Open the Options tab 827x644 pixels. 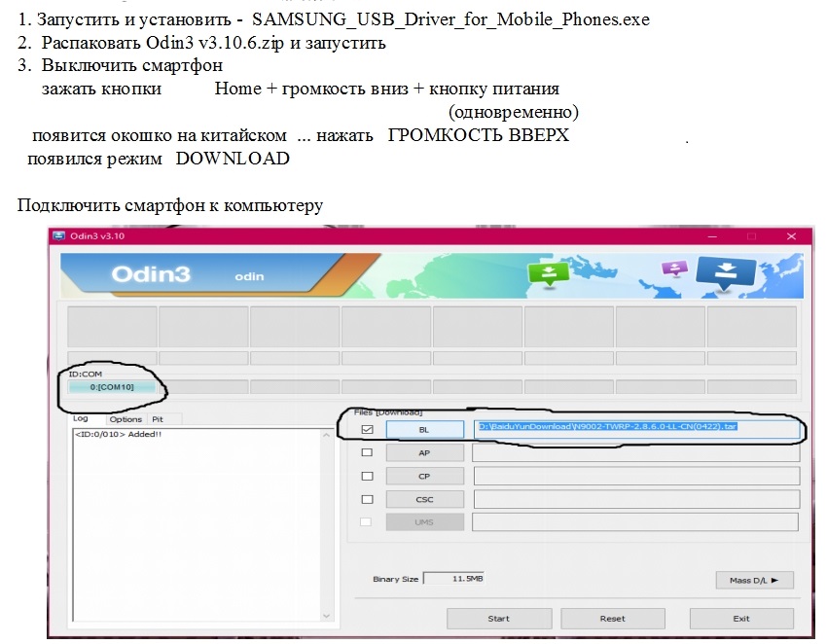(126, 419)
